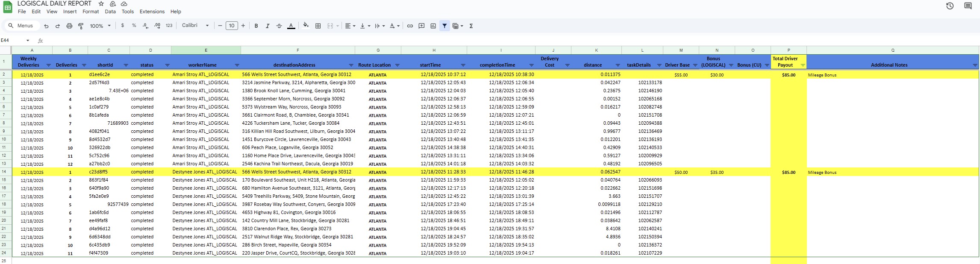Image resolution: width=980 pixels, height=264 pixels.
Task: Open the workerName column filter dropdown
Action: [237, 65]
